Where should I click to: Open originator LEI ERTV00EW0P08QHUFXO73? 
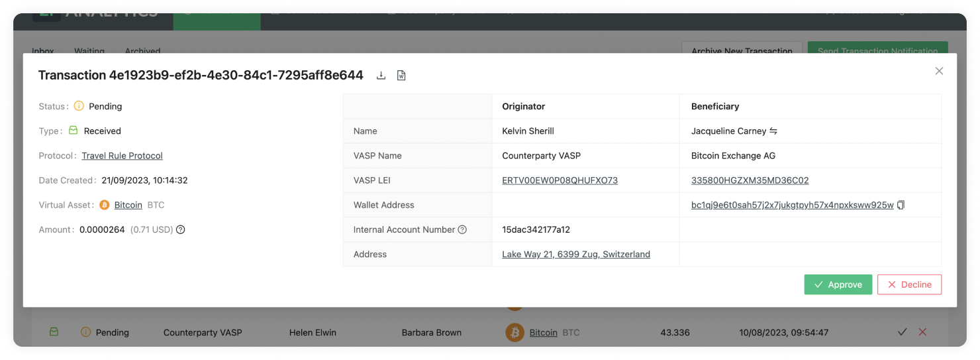point(560,180)
